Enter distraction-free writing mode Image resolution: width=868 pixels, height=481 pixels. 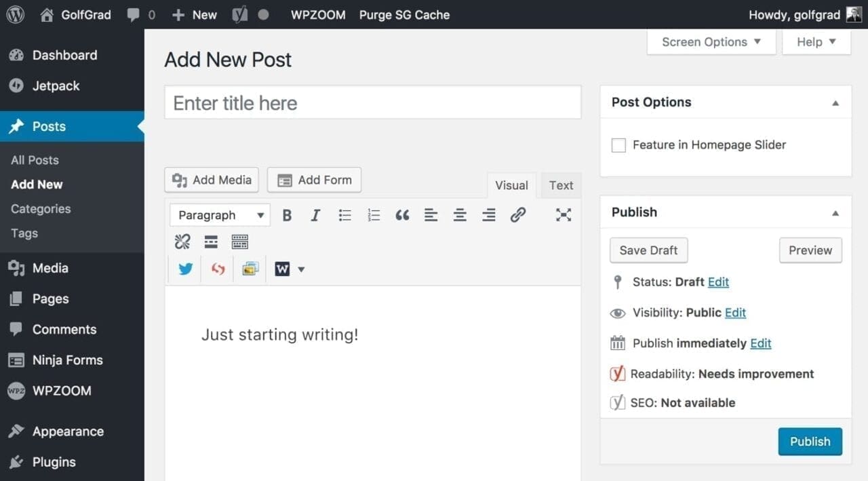tap(564, 214)
